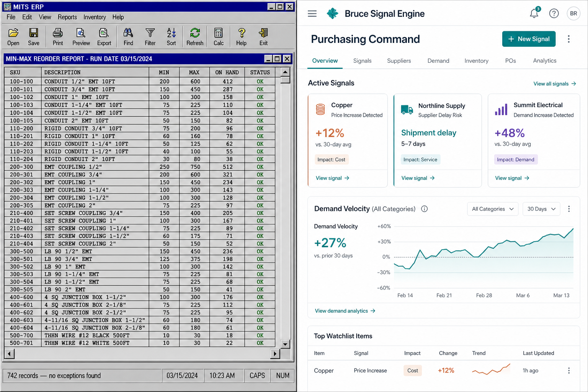Screen dimensions: 588x392
Task: Select the Overview tab
Action: click(325, 61)
